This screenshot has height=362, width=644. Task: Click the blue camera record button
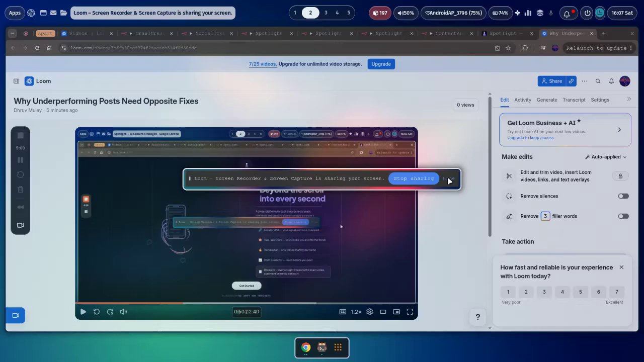click(x=16, y=315)
